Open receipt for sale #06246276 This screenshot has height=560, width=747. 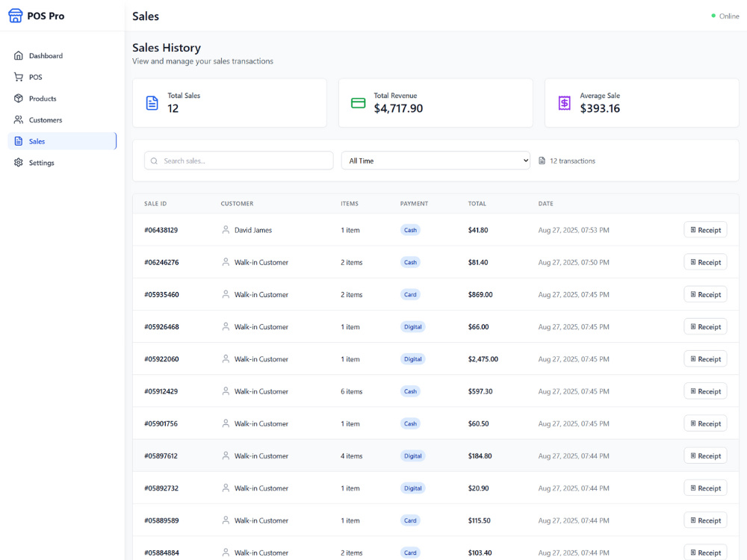706,262
